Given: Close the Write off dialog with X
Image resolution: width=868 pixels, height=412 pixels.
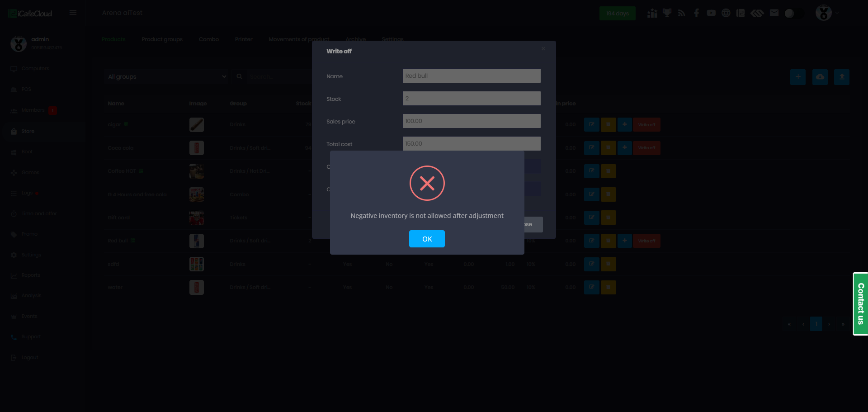Looking at the screenshot, I should tap(543, 49).
